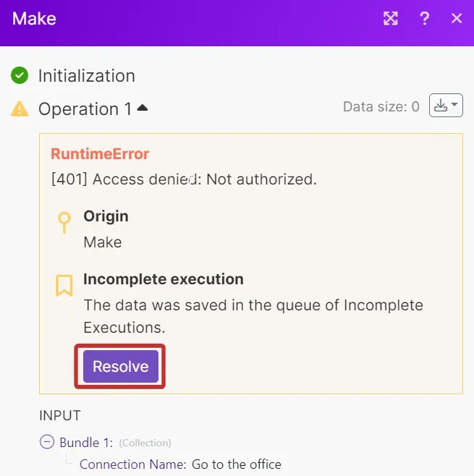Click the yellow warning triangle icon
Viewport: 474px width, 476px height.
point(20,109)
